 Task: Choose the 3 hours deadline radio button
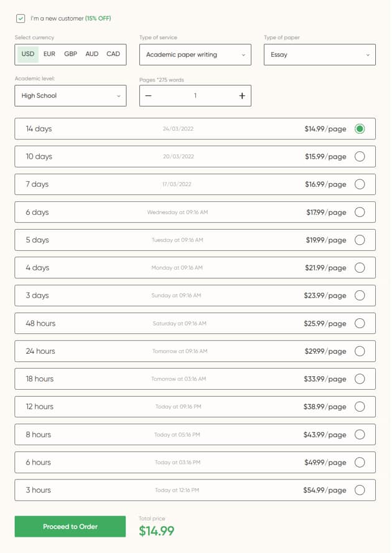click(360, 490)
